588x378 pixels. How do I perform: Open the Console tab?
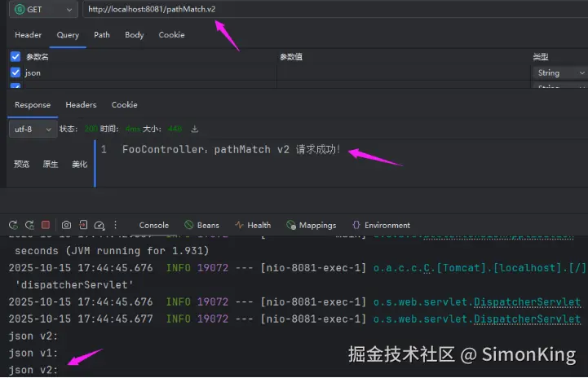(x=154, y=225)
